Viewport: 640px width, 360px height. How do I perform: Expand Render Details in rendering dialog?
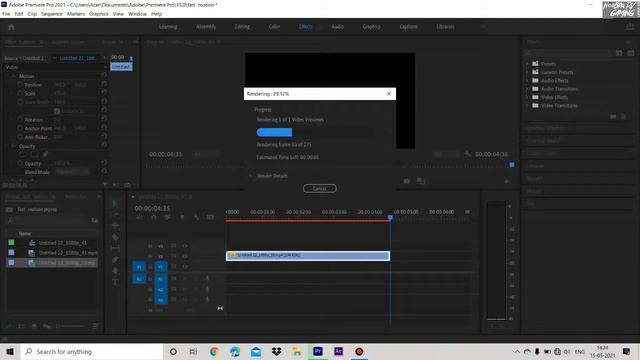(251, 176)
